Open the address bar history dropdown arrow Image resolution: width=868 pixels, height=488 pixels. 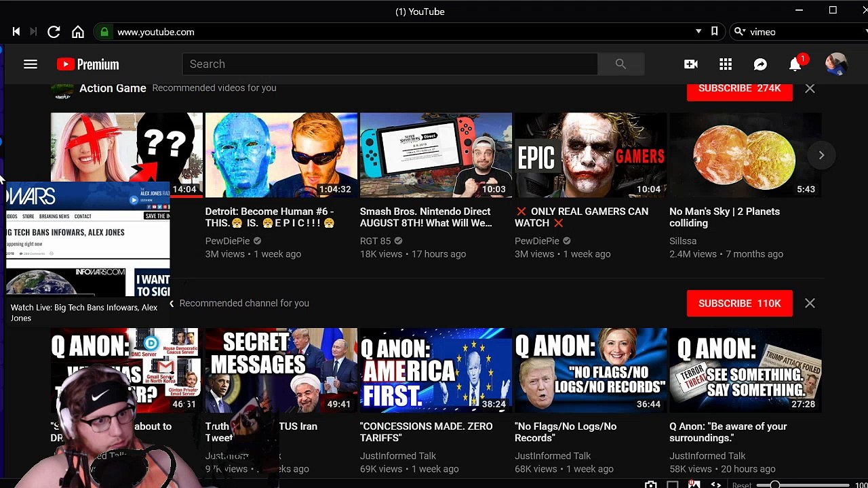698,32
